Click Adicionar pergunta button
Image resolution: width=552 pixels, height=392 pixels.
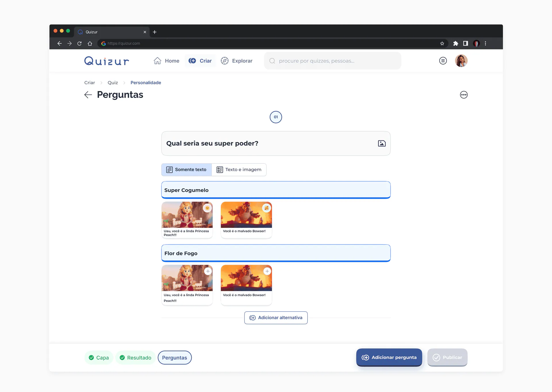pyautogui.click(x=389, y=357)
